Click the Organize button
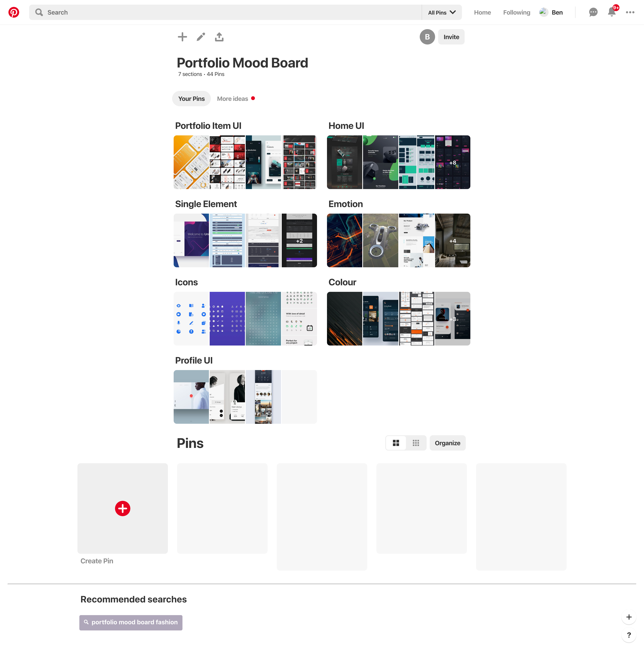Viewport: 644px width, 650px height. pos(447,443)
